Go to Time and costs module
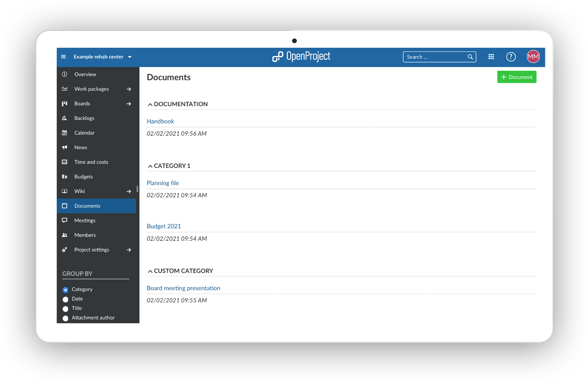Viewport: 588px width, 382px height. [91, 162]
